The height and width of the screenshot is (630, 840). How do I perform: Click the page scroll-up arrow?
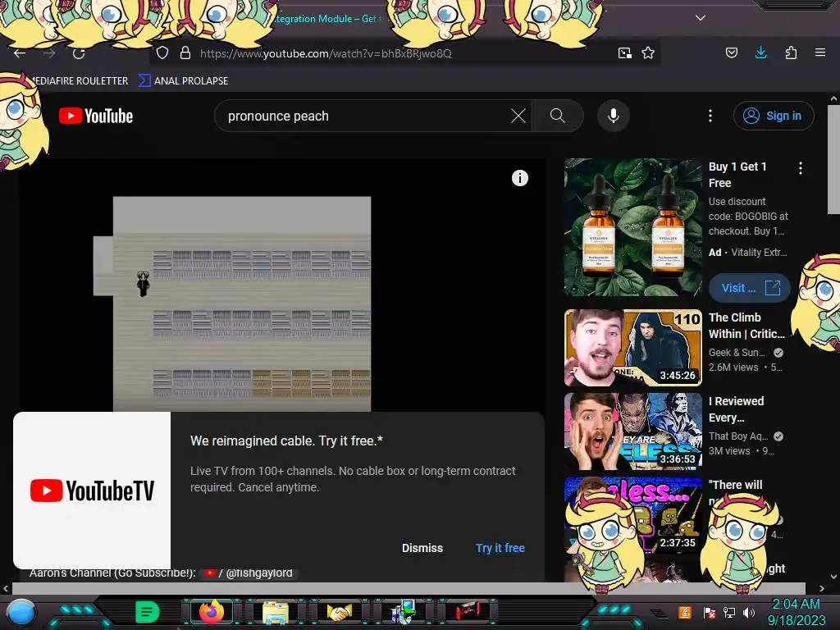833,98
